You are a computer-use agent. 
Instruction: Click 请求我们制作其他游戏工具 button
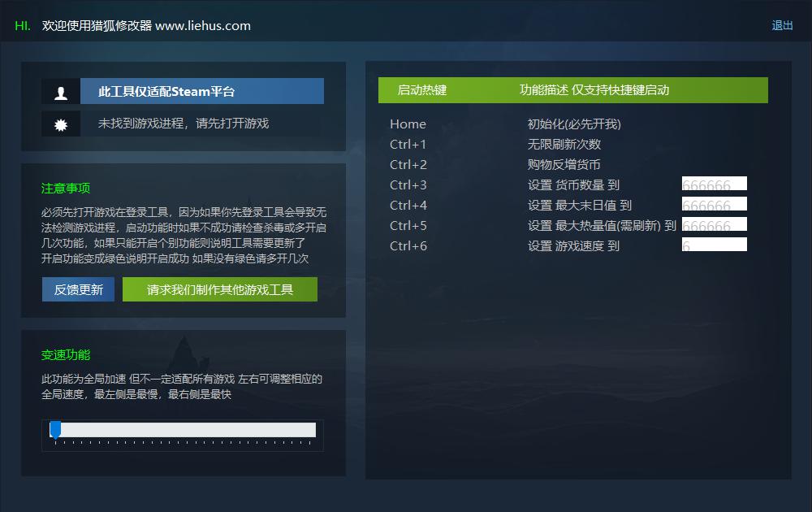tap(220, 289)
